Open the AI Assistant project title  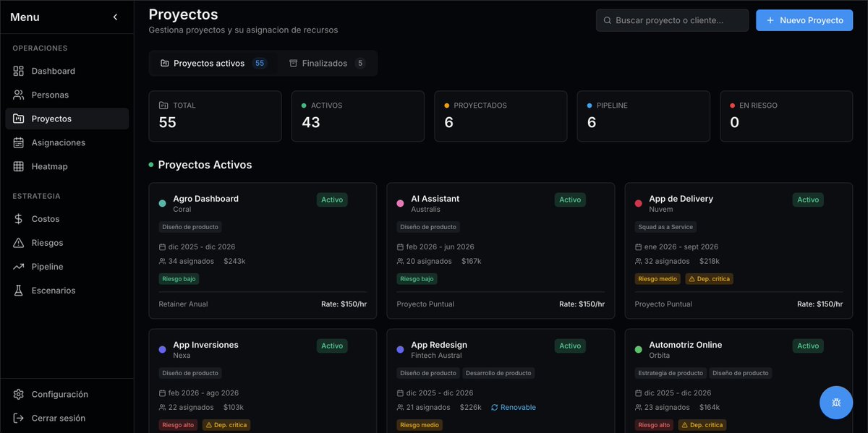point(435,199)
